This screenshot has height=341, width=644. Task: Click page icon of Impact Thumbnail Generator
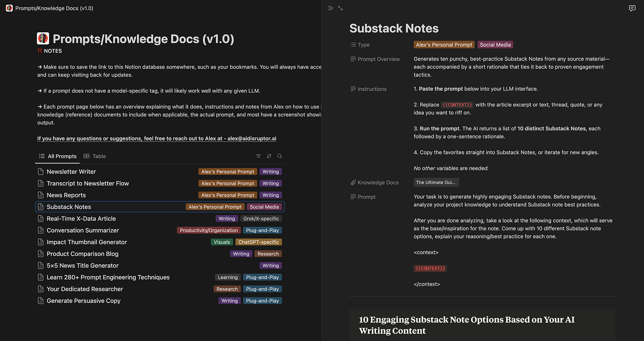(41, 242)
